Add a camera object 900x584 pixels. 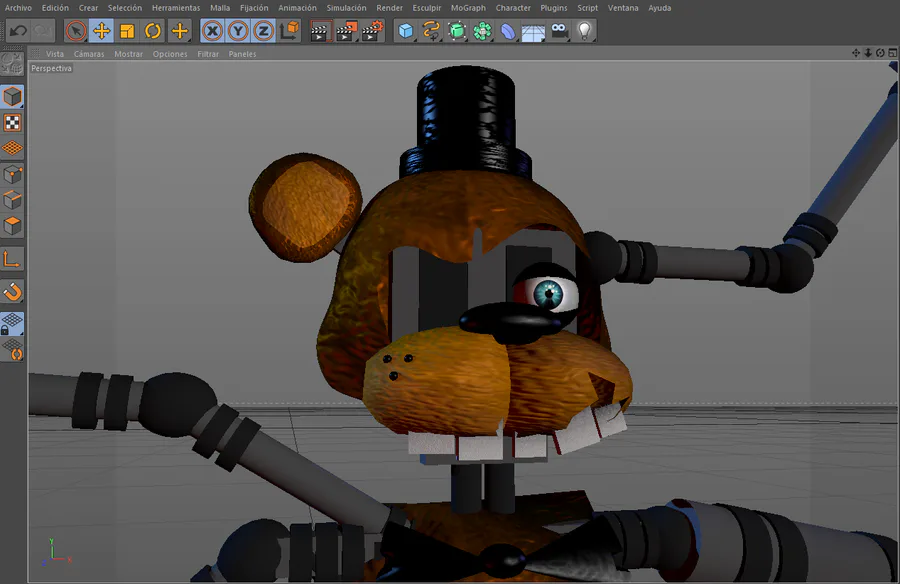pyautogui.click(x=559, y=31)
